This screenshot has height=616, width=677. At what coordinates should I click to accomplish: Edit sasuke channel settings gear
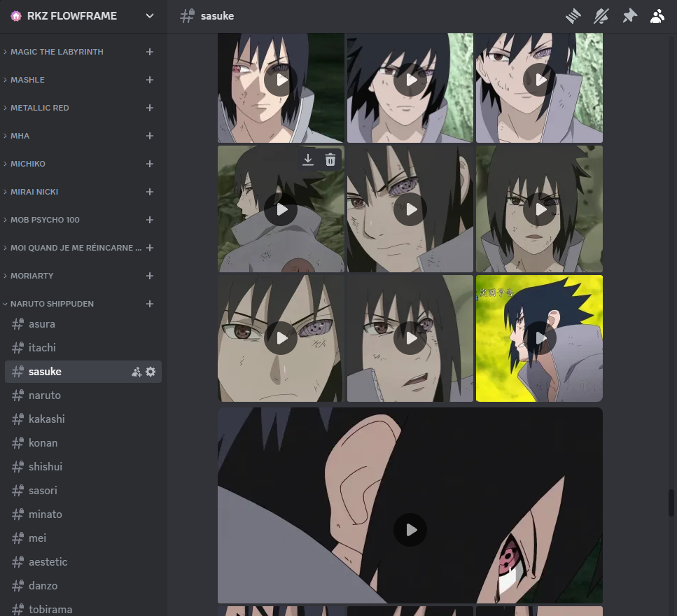[151, 372]
